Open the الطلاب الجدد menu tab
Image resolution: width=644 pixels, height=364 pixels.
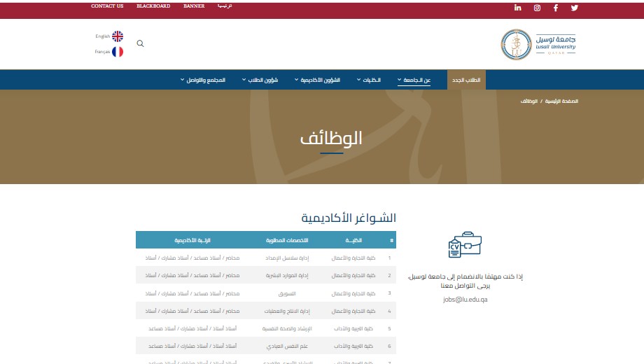pyautogui.click(x=466, y=80)
